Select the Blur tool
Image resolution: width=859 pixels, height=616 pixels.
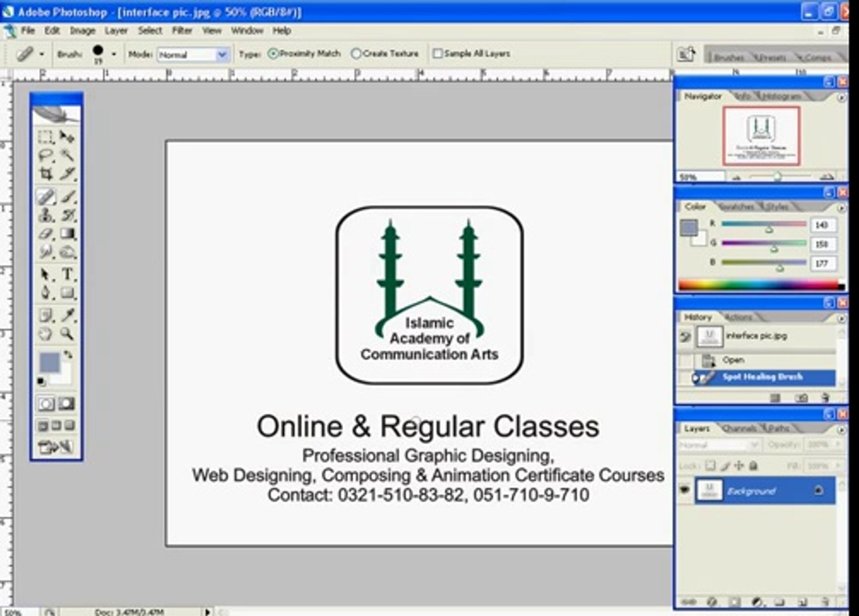click(x=46, y=252)
